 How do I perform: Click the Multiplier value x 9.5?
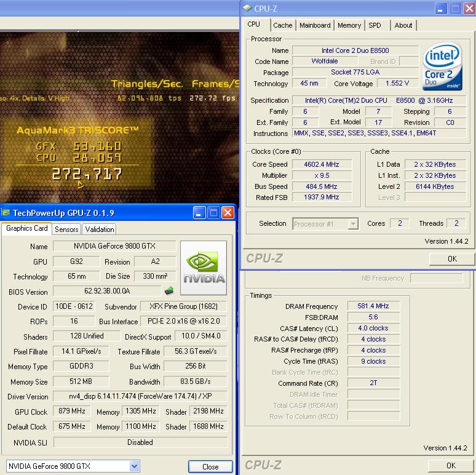click(x=322, y=175)
